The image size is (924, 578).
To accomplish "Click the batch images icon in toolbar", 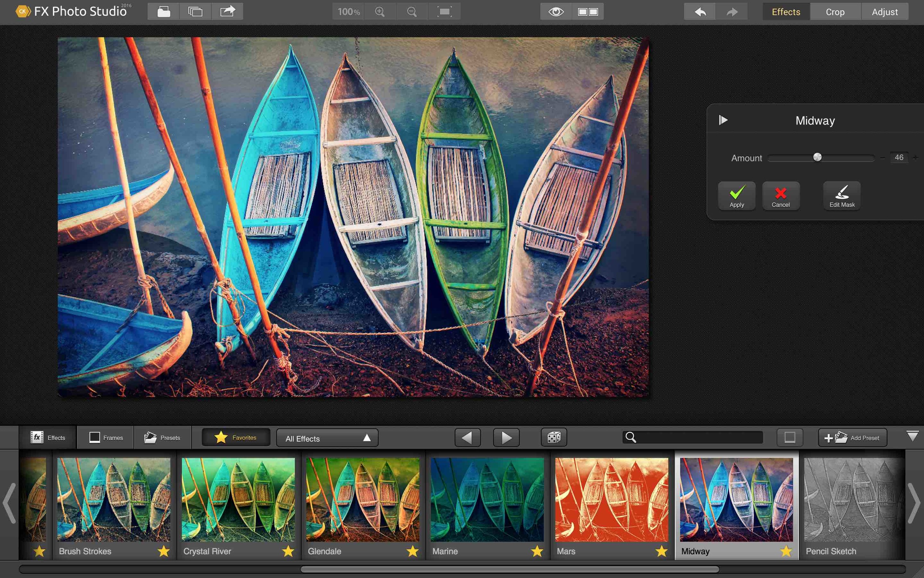I will coord(195,11).
